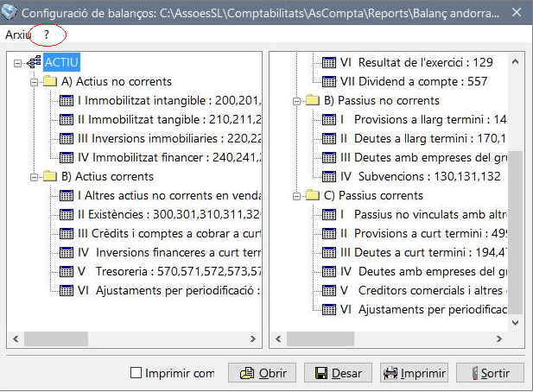This screenshot has width=533, height=392.
Task: Select II Immobilitzat tangible row text
Action: point(169,119)
